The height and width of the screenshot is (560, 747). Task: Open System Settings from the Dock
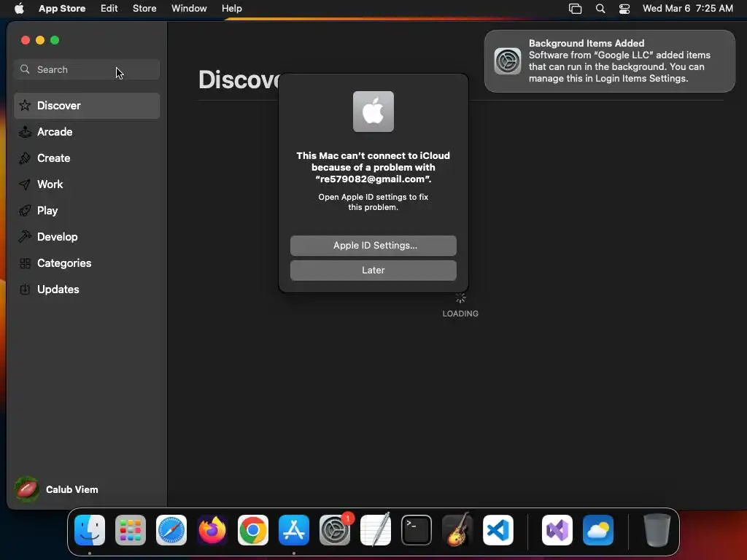coord(334,530)
